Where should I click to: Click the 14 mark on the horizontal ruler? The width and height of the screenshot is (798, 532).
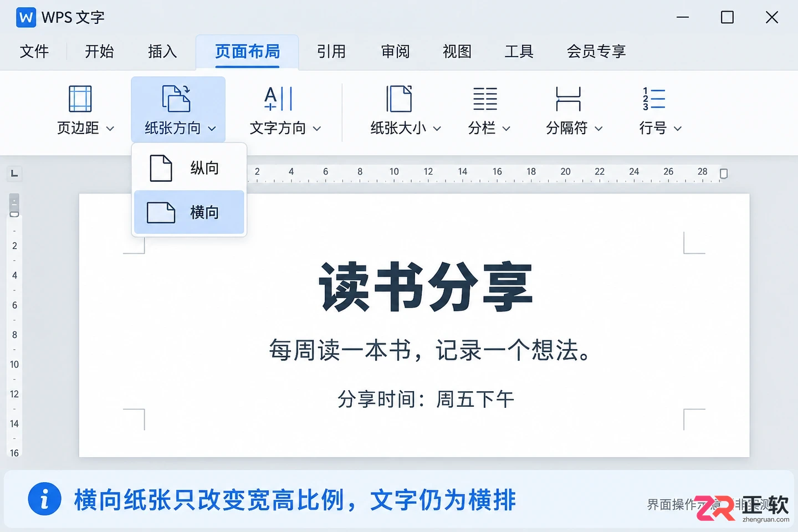pyautogui.click(x=463, y=172)
